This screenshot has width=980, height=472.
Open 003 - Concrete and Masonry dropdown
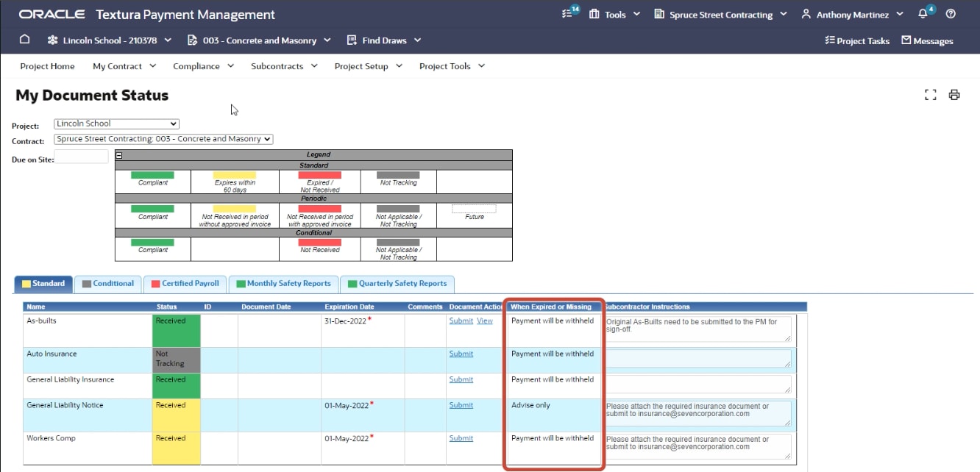pos(259,40)
